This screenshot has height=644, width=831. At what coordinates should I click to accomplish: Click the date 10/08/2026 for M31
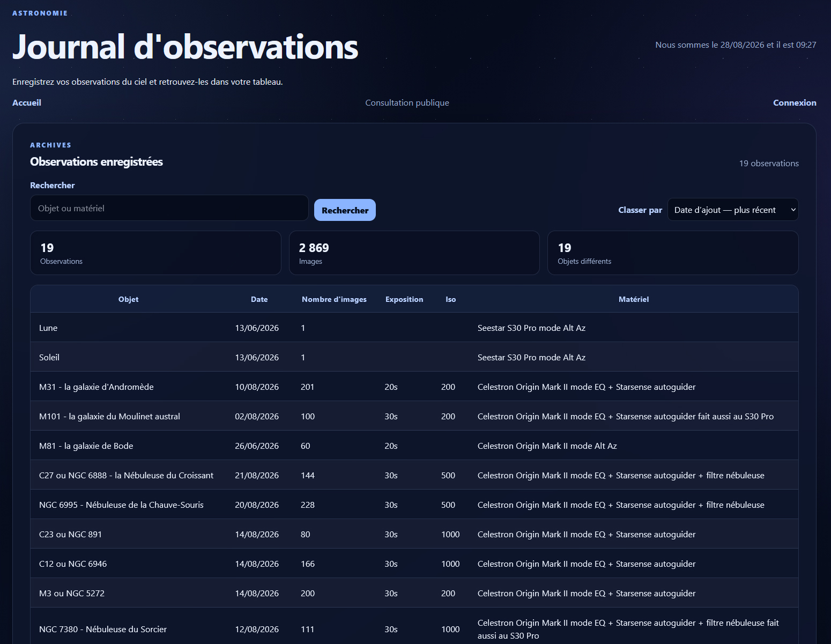click(x=257, y=387)
